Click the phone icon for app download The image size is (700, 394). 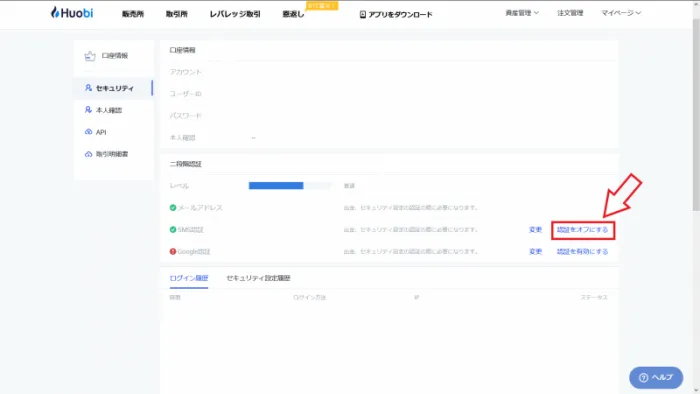click(362, 15)
